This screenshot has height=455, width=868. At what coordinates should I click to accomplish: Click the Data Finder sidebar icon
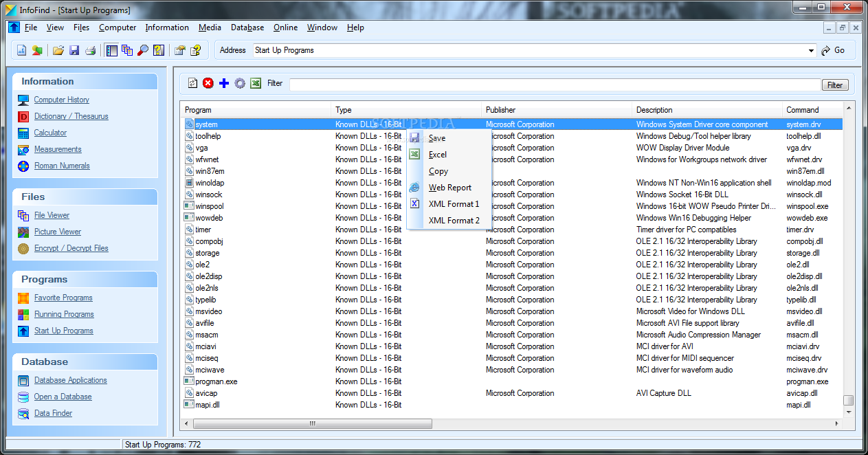coord(23,413)
